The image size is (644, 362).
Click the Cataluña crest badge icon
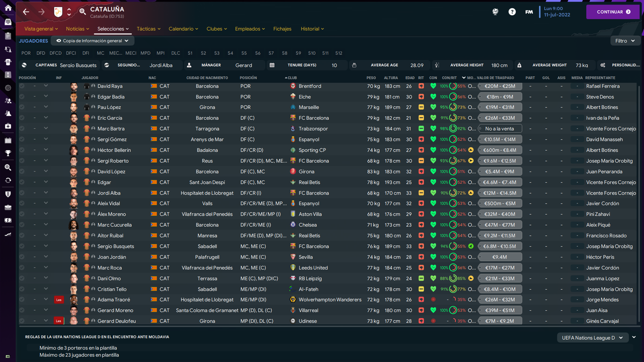tap(58, 12)
